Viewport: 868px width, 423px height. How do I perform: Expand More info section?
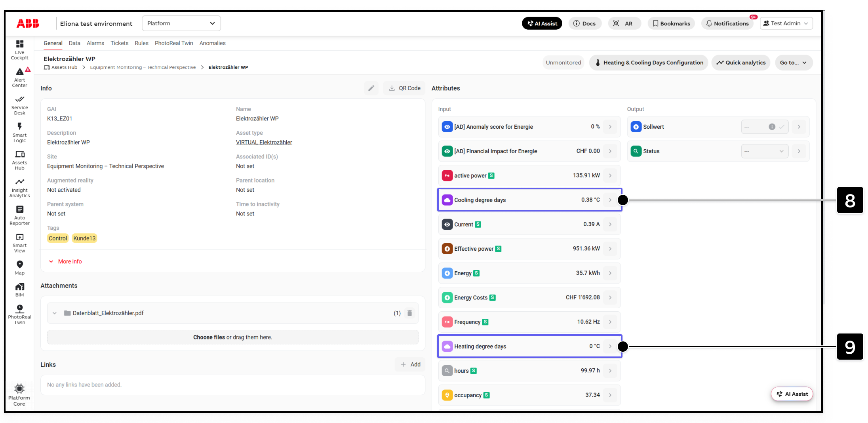click(x=65, y=261)
